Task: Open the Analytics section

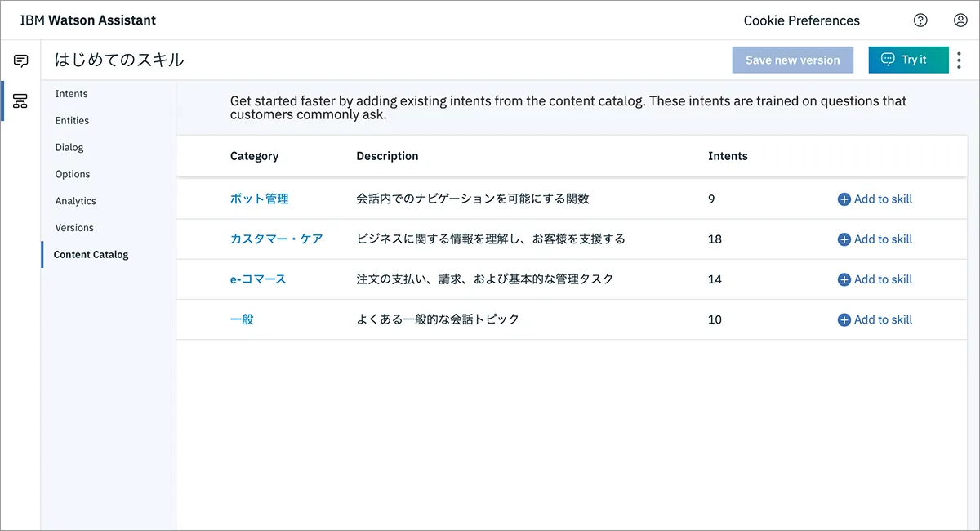Action: pos(75,201)
